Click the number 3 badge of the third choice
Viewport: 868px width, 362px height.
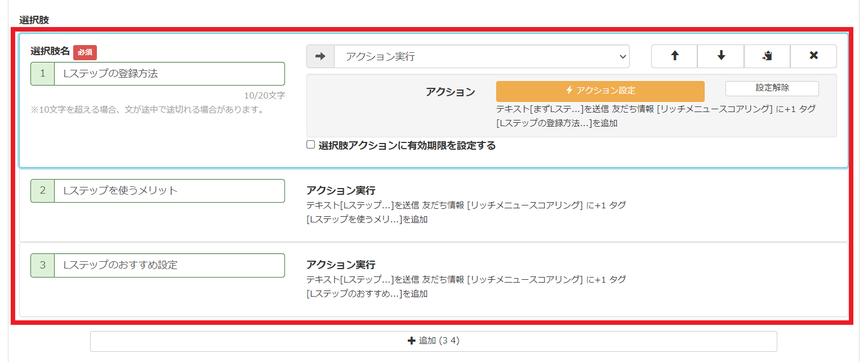click(43, 265)
